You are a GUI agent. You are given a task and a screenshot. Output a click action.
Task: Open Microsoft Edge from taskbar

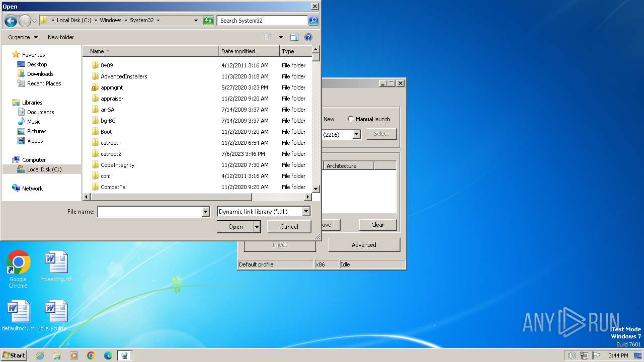coord(108,355)
